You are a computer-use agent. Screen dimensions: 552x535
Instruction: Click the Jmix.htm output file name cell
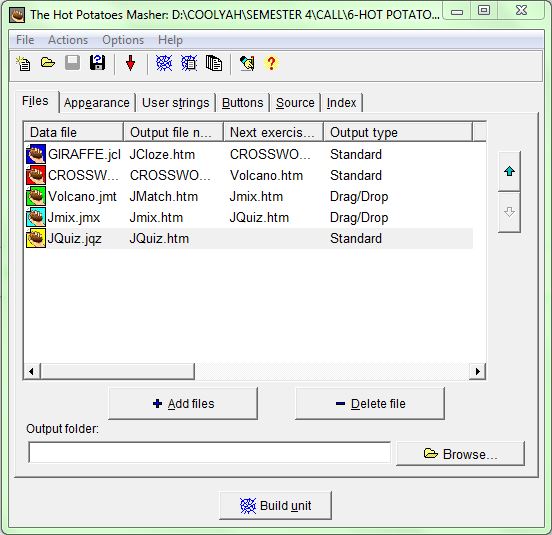pos(156,217)
